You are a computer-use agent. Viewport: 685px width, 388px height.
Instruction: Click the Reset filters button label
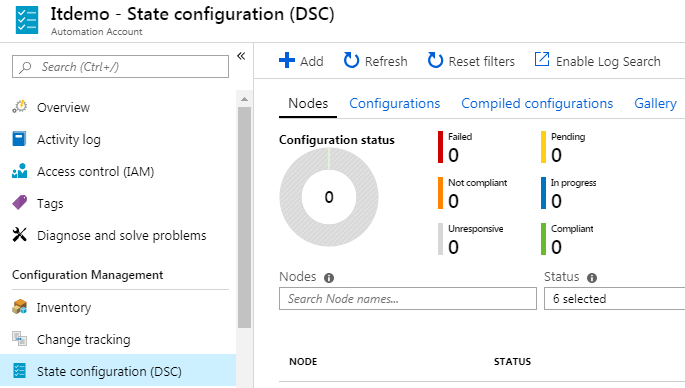click(x=481, y=61)
